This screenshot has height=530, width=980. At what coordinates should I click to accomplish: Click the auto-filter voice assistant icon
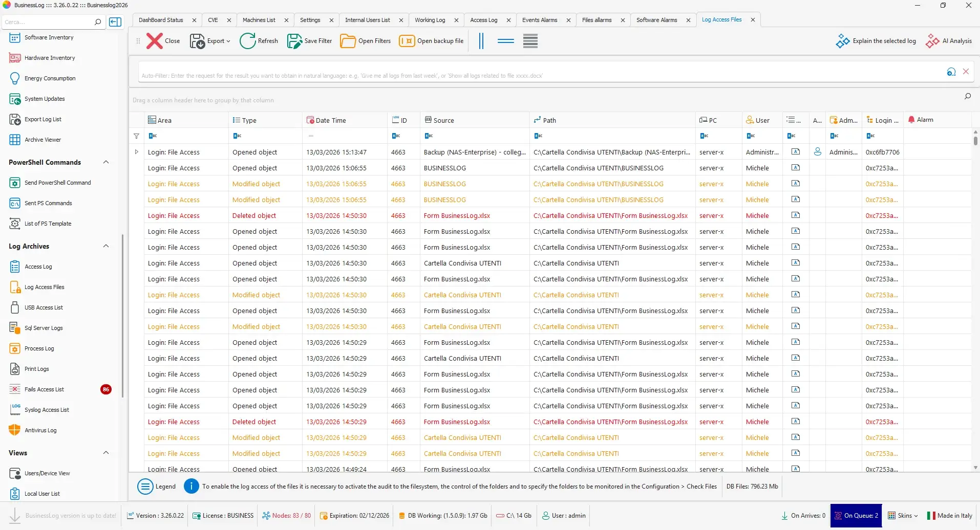point(951,72)
